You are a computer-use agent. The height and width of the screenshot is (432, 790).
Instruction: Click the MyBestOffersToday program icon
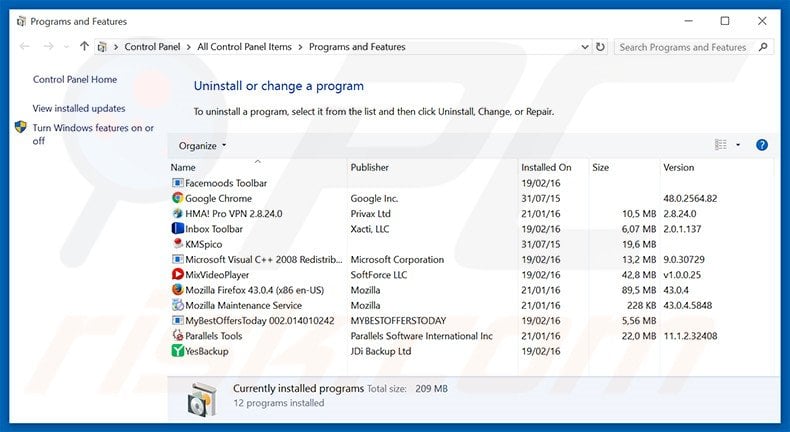177,320
